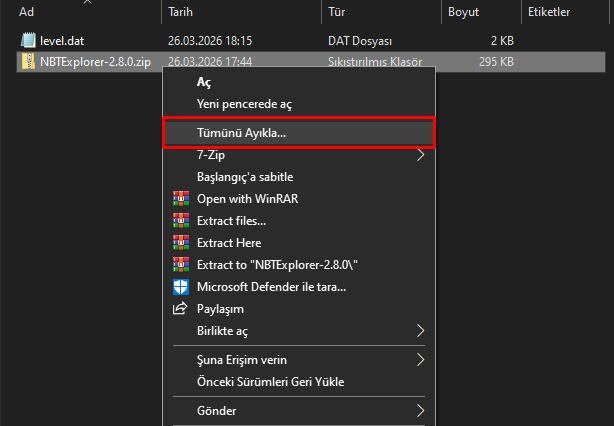Expand the 7-Zip submenu arrow
Screen dimensions: 614x426
click(x=421, y=155)
